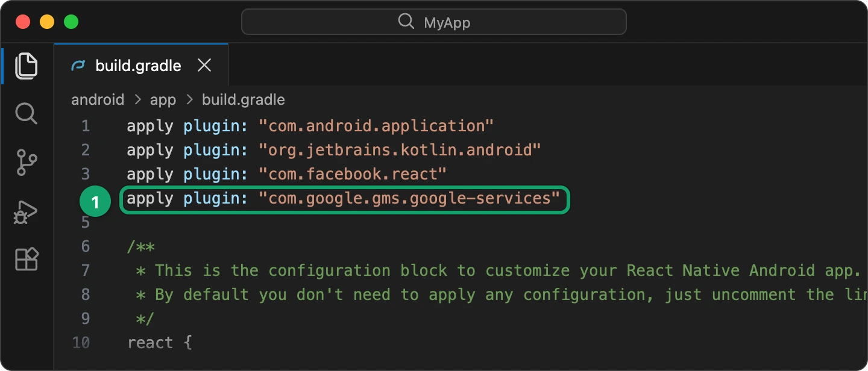Click line number 6 in gutter
The width and height of the screenshot is (868, 371).
pos(85,246)
